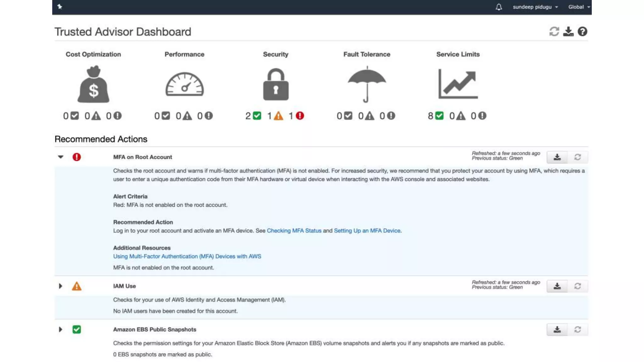Open help via question mark icon

582,31
